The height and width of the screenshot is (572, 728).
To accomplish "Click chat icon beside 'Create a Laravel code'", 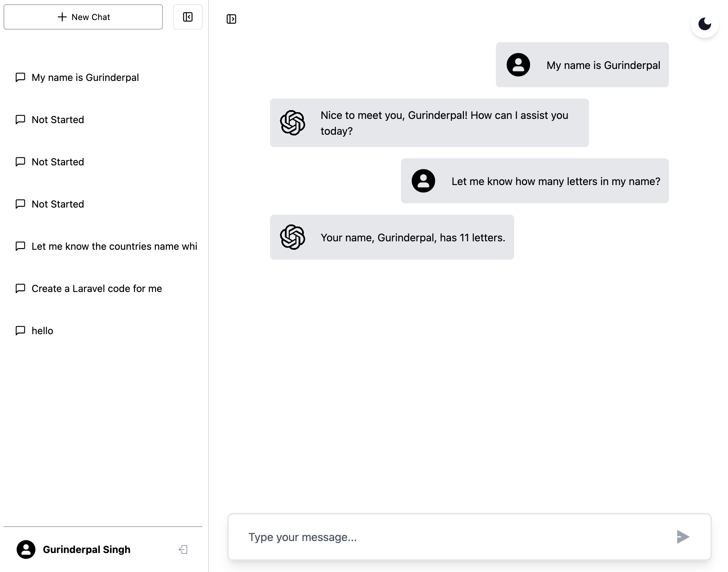I will pos(20,288).
